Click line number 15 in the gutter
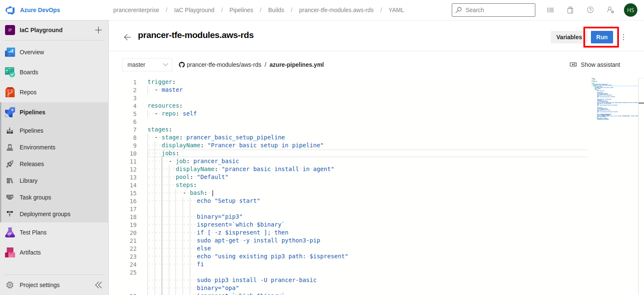Image resolution: width=644 pixels, height=295 pixels. coord(133,193)
